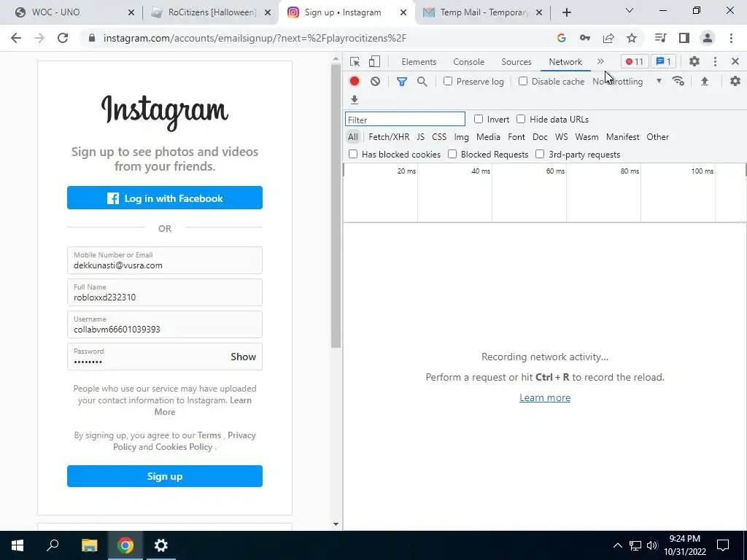Check the Invert filter checkbox
The image size is (747, 560).
coord(479,119)
